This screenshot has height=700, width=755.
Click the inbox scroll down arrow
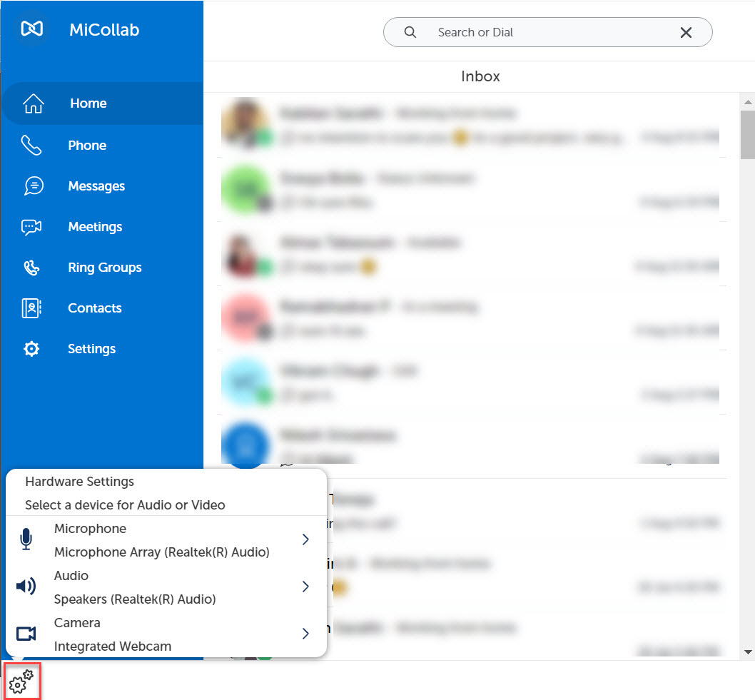747,651
